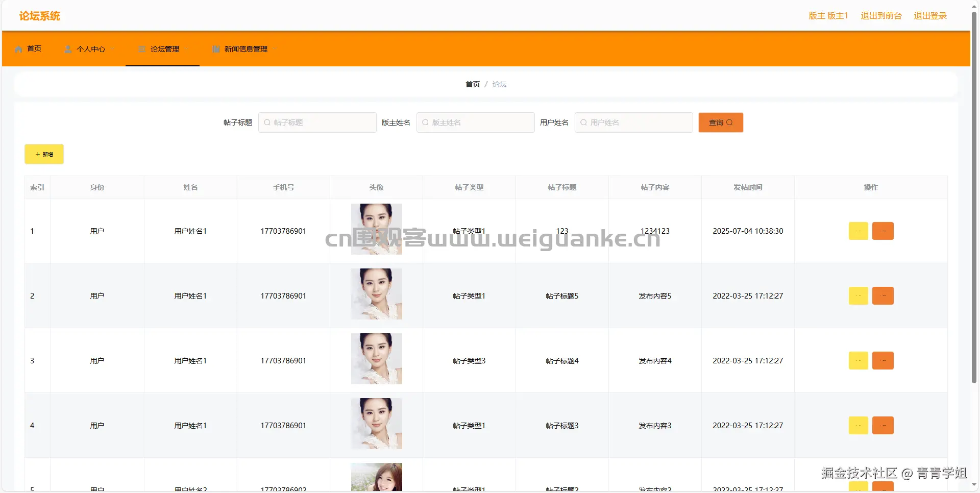Click the 手机号 column header
The width and height of the screenshot is (980, 493).
pos(283,187)
